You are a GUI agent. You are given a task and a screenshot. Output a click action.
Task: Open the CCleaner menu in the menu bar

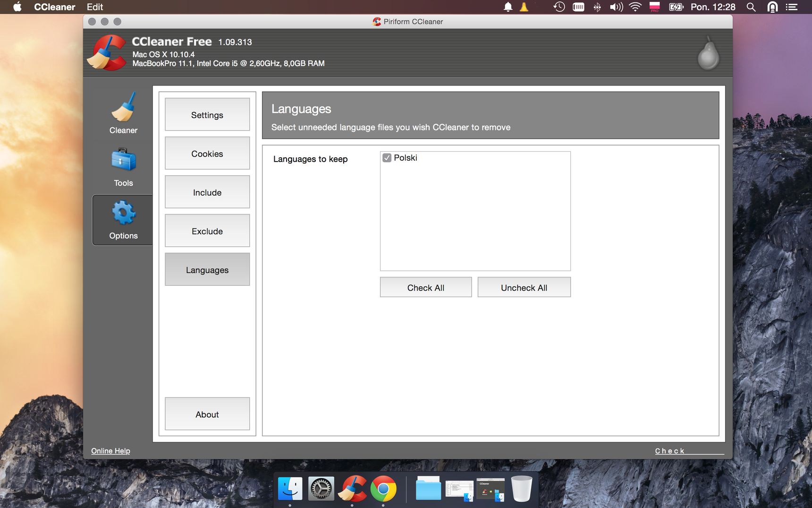point(55,7)
